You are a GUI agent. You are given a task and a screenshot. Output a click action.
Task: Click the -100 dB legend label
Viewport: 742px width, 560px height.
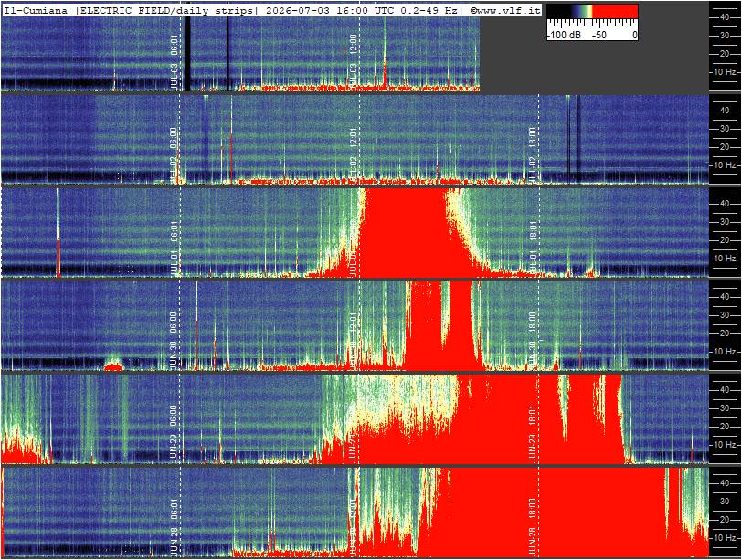tap(564, 35)
